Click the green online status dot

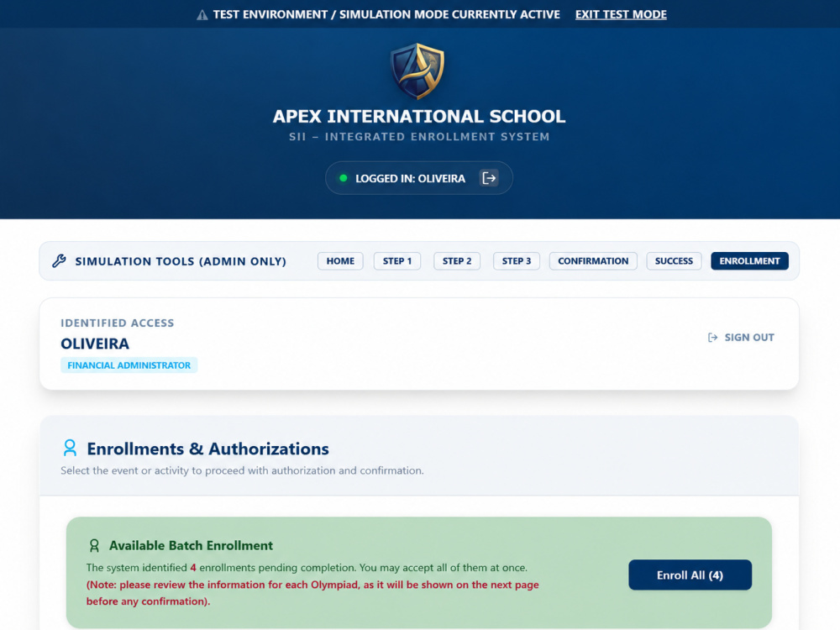coord(344,178)
